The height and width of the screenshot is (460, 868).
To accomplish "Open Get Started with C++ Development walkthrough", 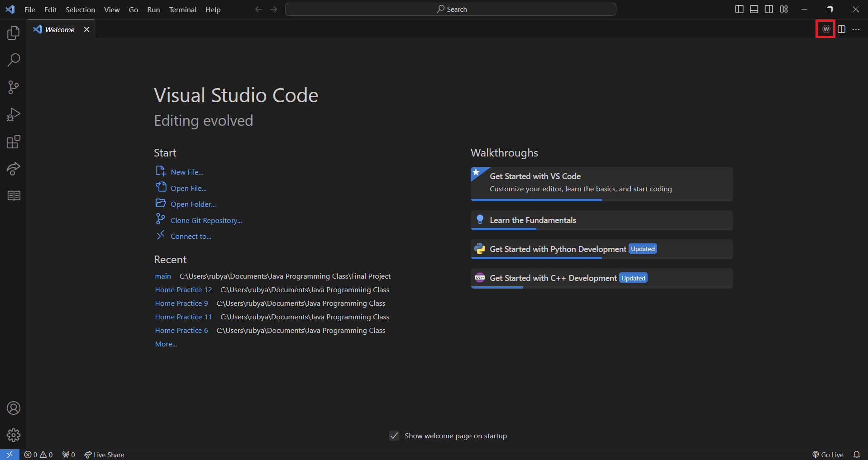I will click(601, 278).
